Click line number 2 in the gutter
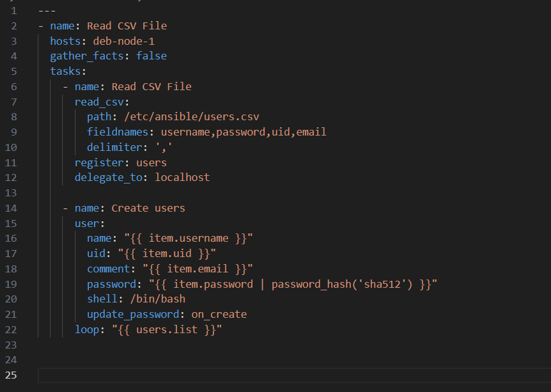The image size is (551, 392). pos(13,26)
